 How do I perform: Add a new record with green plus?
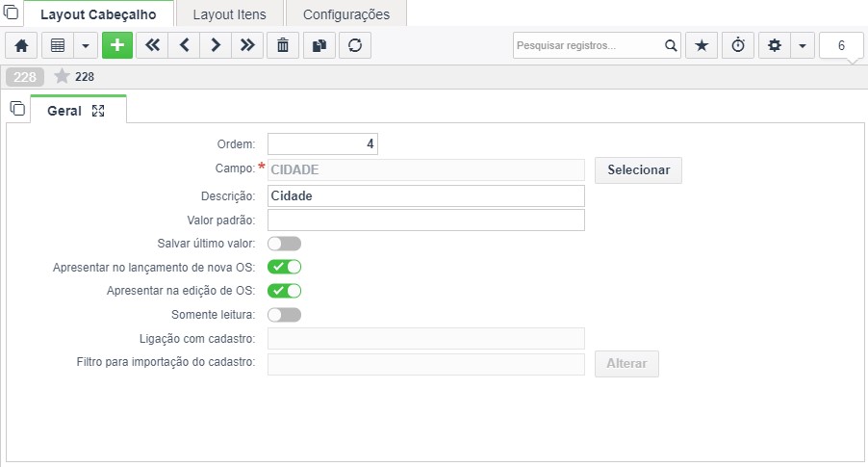(117, 45)
